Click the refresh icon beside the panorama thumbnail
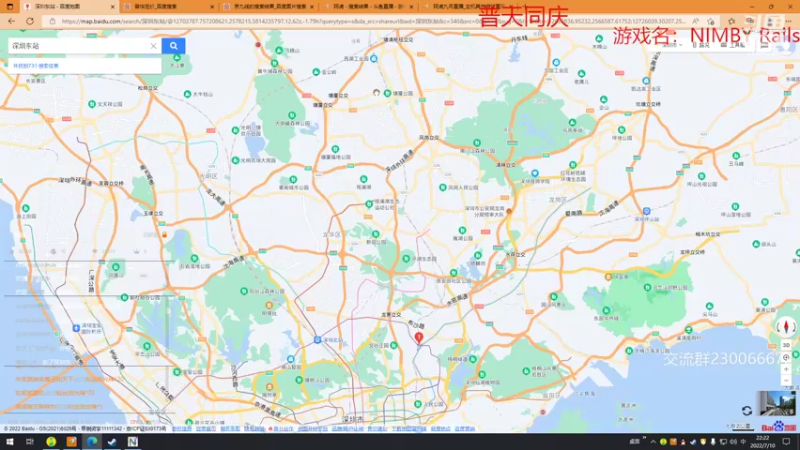Image resolution: width=800 pixels, height=450 pixels. [x=747, y=411]
